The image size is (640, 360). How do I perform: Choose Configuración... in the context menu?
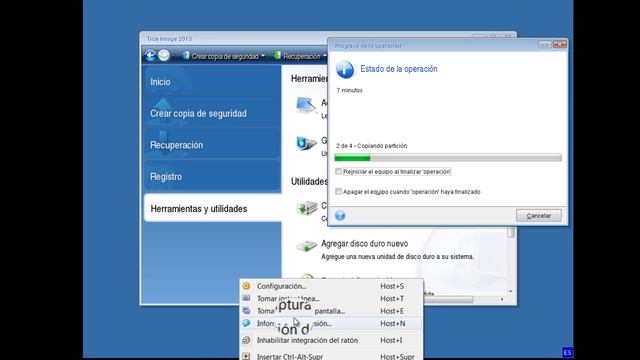tap(331, 286)
